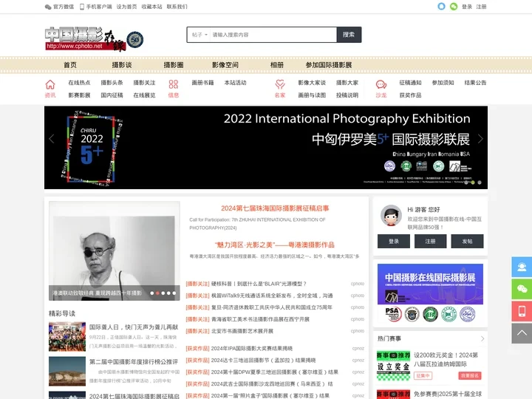The height and width of the screenshot is (399, 532).
Task: Click the 收藏本站 link
Action: pos(151,7)
